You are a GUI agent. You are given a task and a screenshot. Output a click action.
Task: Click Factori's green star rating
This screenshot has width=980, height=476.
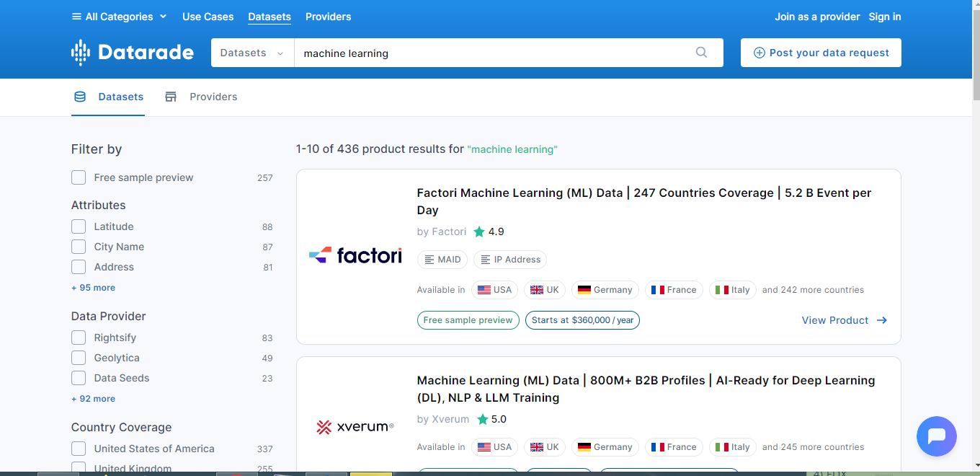(481, 232)
